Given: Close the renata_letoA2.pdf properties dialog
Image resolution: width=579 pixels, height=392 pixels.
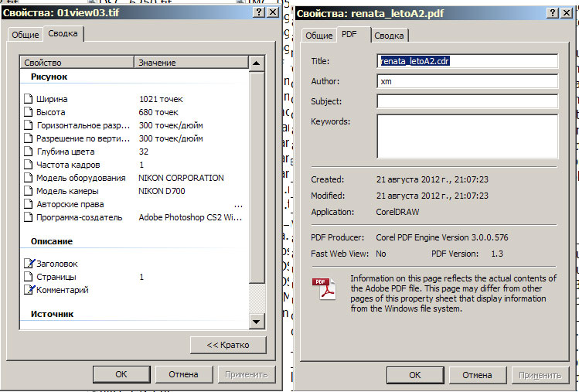Looking at the screenshot, I should pos(567,13).
